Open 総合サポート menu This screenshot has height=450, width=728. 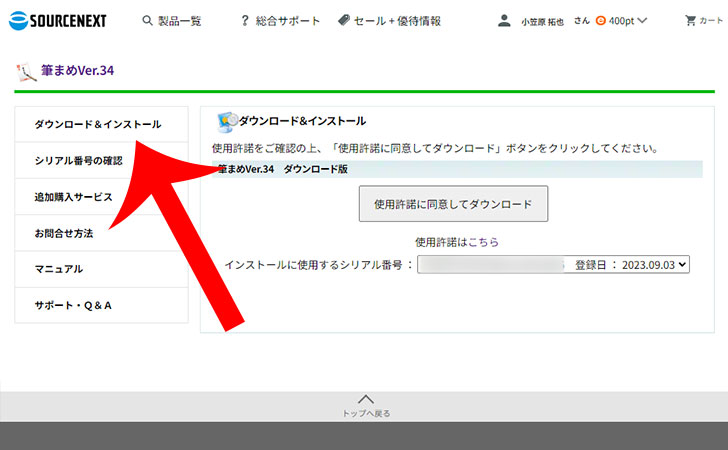click(288, 21)
